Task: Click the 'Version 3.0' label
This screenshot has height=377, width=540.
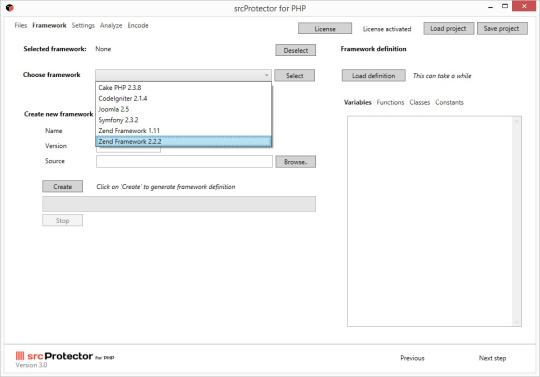Action: point(31,365)
